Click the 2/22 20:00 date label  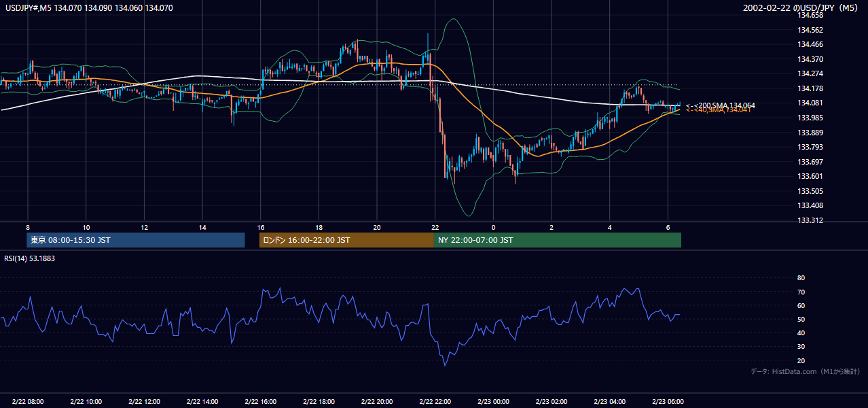point(377,402)
